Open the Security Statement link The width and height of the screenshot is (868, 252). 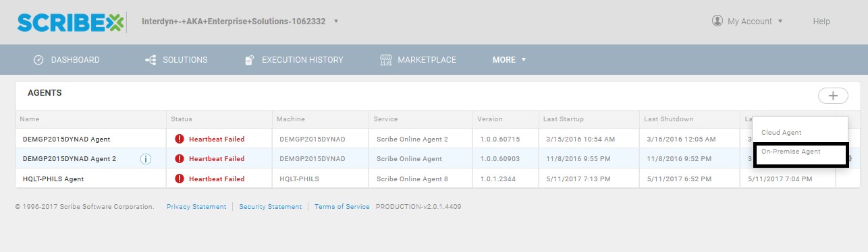[271, 207]
